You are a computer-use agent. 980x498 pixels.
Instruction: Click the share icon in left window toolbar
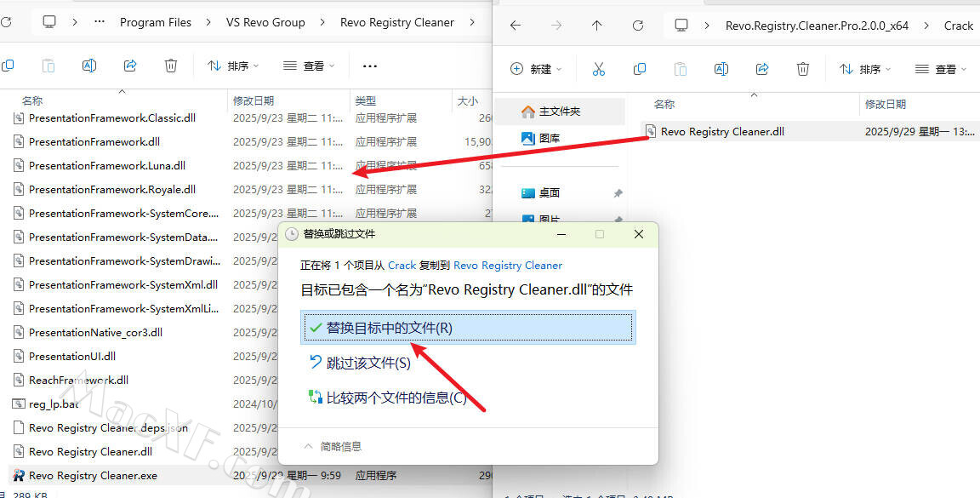click(x=130, y=66)
